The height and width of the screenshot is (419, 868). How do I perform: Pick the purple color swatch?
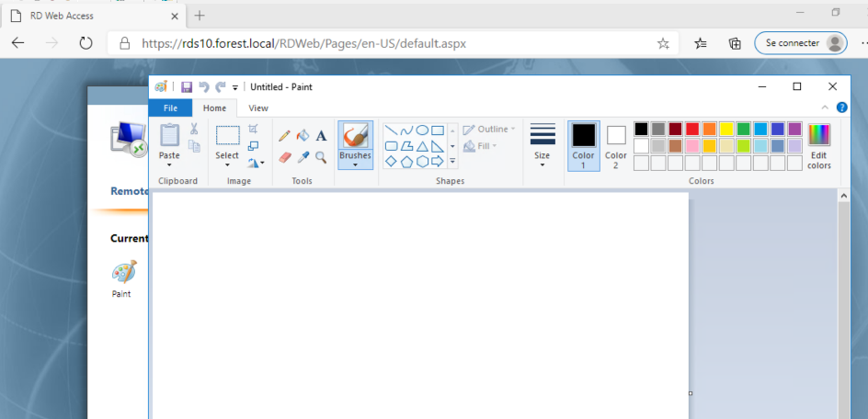tap(794, 129)
